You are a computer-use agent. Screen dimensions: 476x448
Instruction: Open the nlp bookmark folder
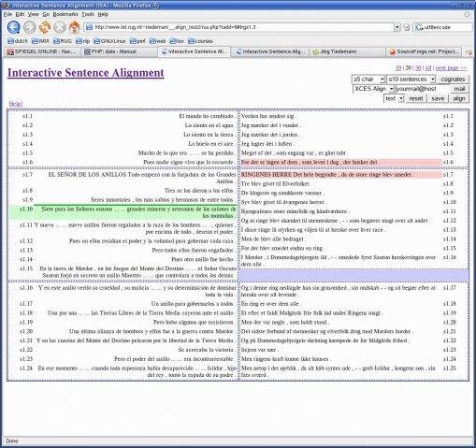[82, 41]
